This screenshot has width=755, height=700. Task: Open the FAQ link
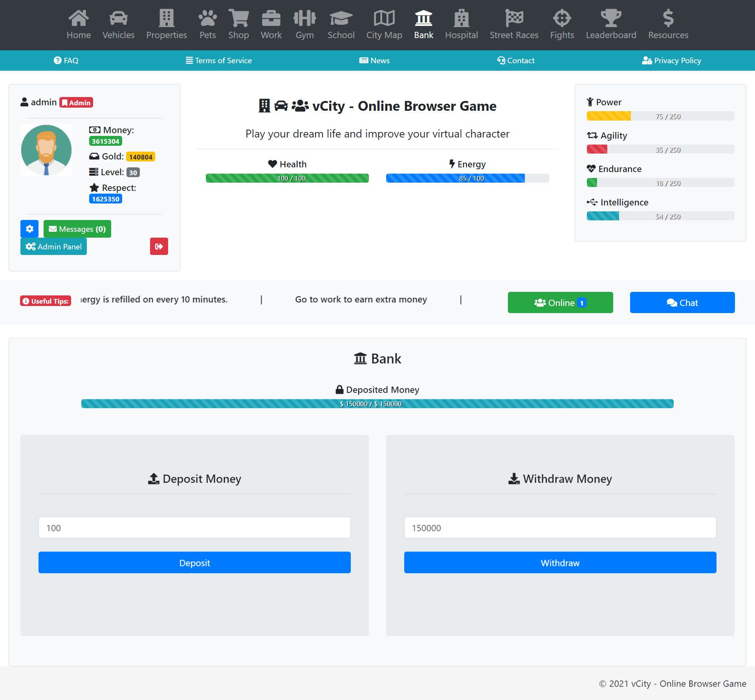[66, 60]
